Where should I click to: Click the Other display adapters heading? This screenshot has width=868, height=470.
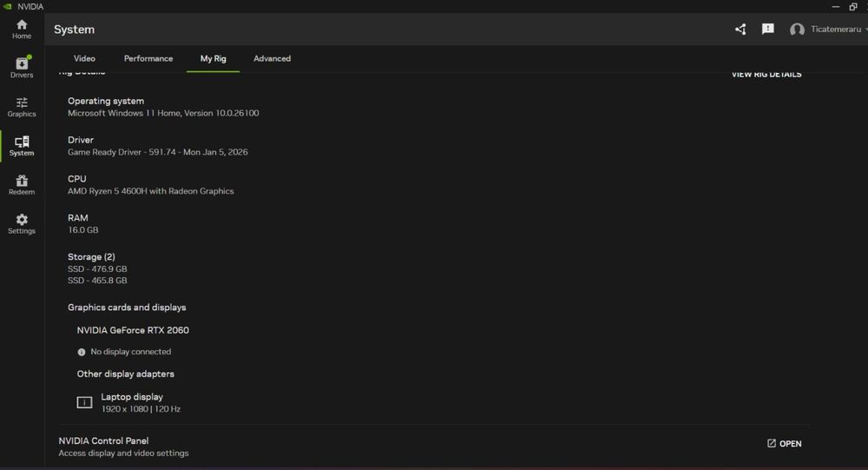point(126,374)
